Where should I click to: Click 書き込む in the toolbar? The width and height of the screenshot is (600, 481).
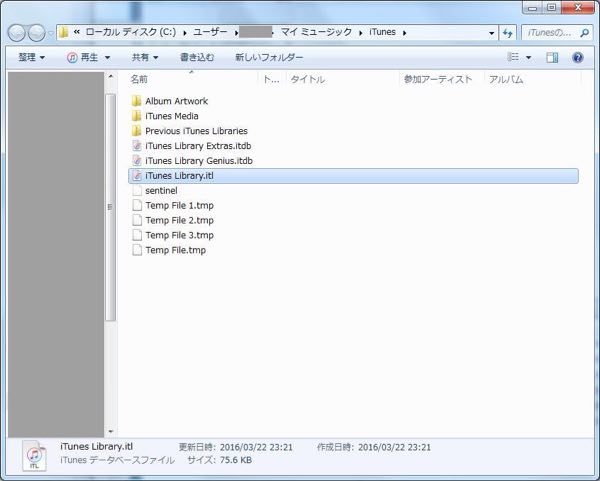197,57
